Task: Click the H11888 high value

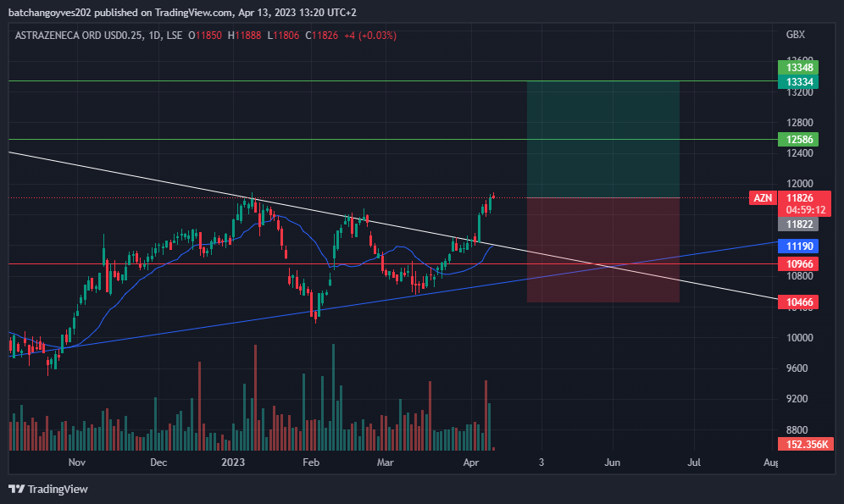Action: point(244,36)
